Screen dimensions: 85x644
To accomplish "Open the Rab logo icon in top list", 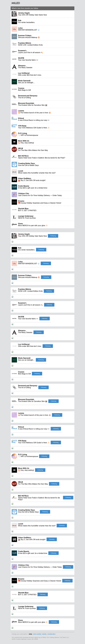I will tap(14, 21).
